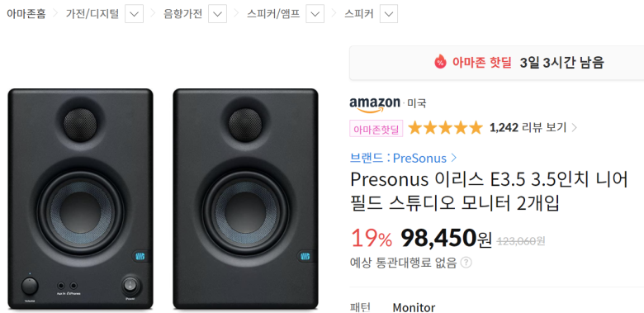Screen dimensions: 644x313
Task: Click the amazon logo above the reviews
Action: [x=375, y=104]
